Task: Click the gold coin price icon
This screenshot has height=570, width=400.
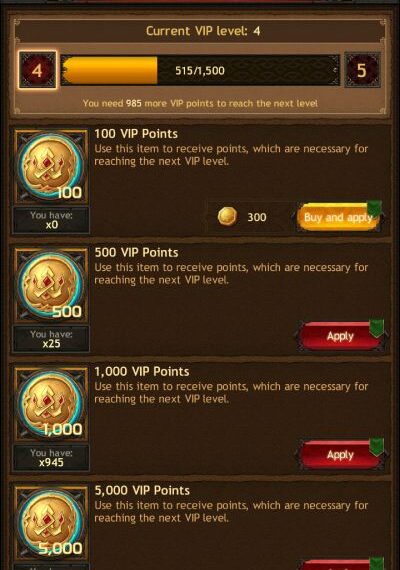Action: (x=227, y=217)
